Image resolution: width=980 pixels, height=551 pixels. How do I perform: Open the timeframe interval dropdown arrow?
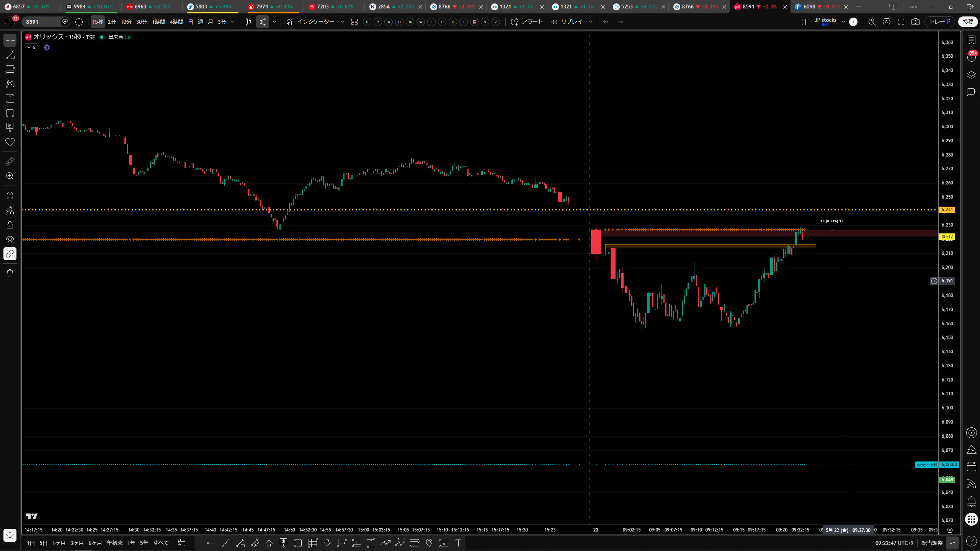[x=232, y=22]
